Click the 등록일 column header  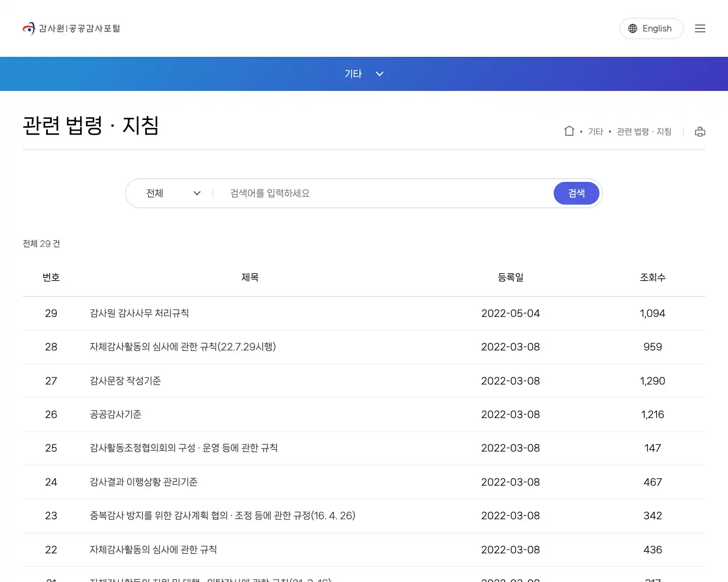510,277
